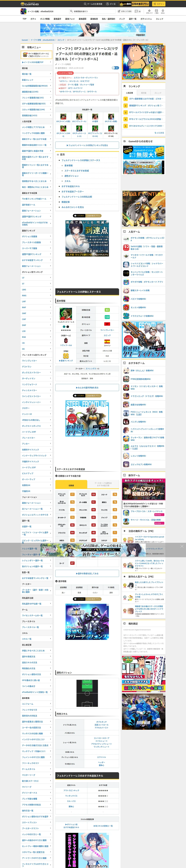Open the ログイン button in the header

click(158, 4)
